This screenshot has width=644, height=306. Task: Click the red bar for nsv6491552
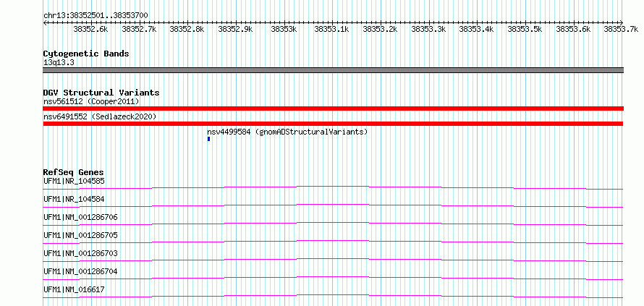333,124
